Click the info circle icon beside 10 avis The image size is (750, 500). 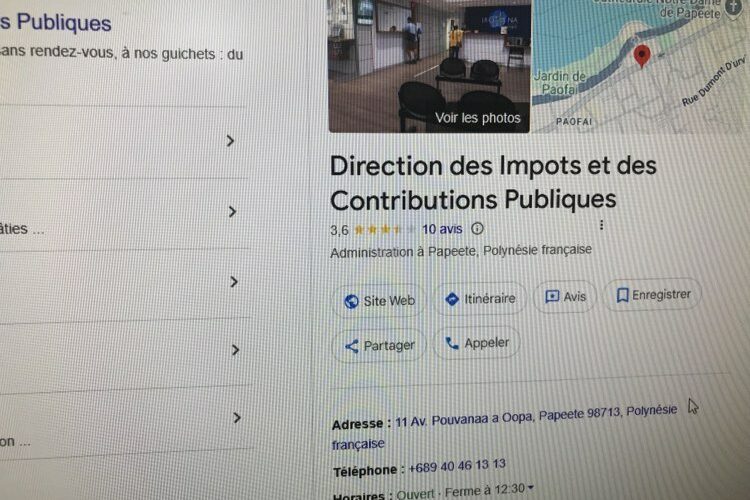coord(477,229)
